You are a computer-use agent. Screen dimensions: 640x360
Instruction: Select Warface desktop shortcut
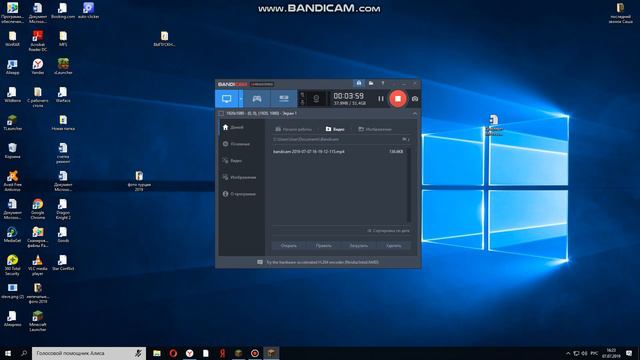pos(63,95)
